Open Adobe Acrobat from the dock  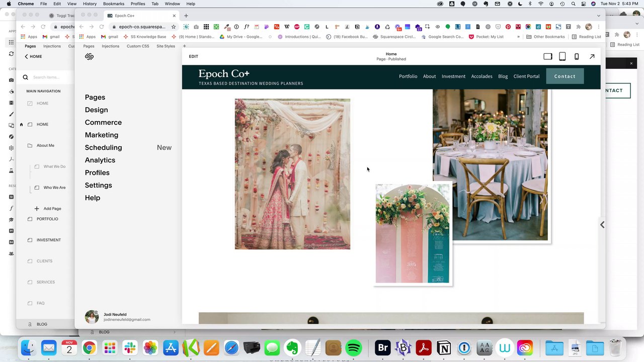click(424, 348)
